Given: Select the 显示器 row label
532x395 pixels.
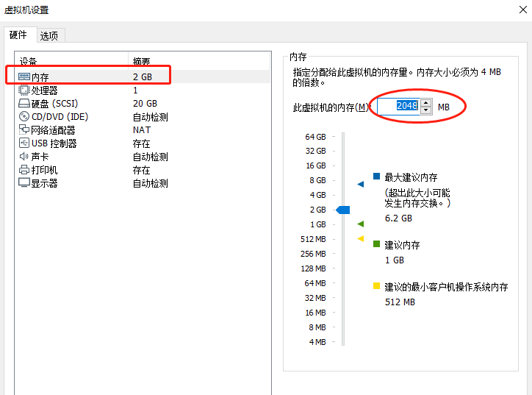Looking at the screenshot, I should (44, 183).
